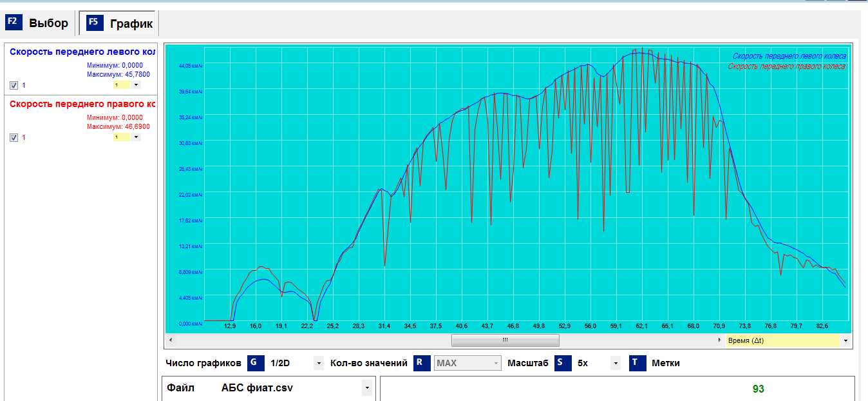
Task: Expand the Число графиков 1/2D dropdown
Action: (318, 363)
